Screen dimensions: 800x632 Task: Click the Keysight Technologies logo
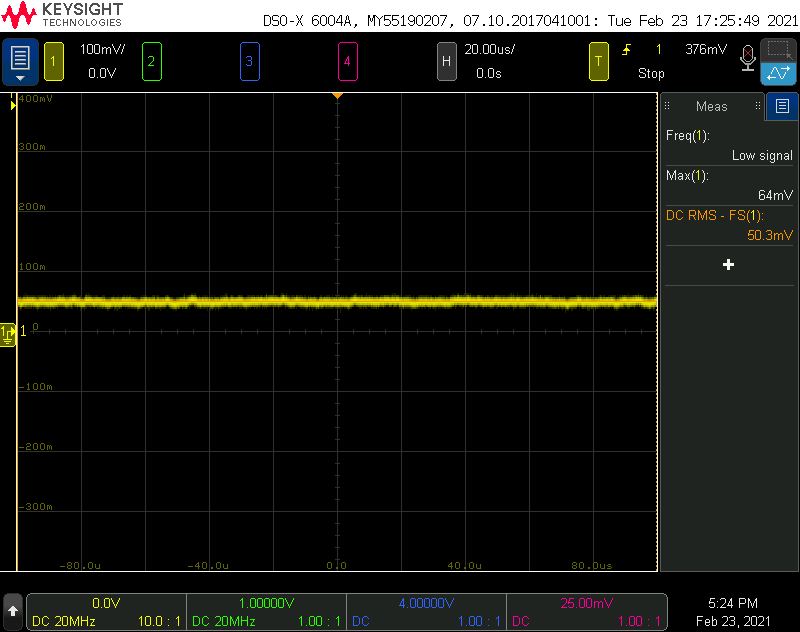pos(62,15)
